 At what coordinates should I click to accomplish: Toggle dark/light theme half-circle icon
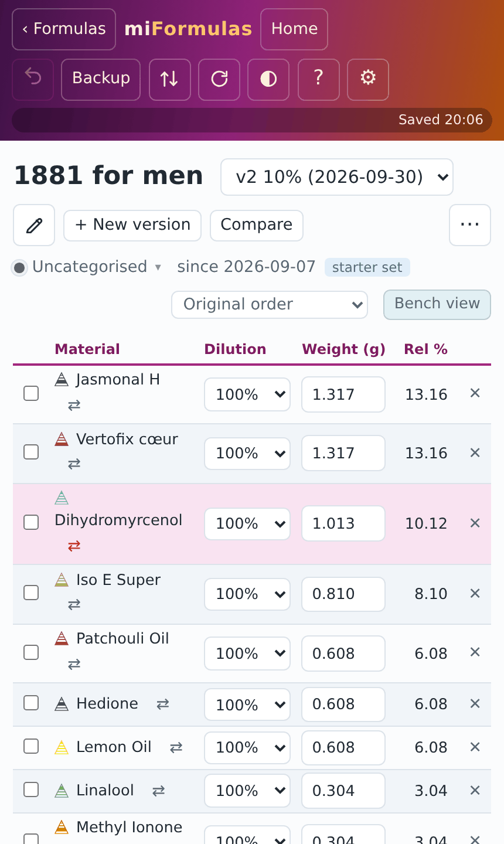click(268, 79)
